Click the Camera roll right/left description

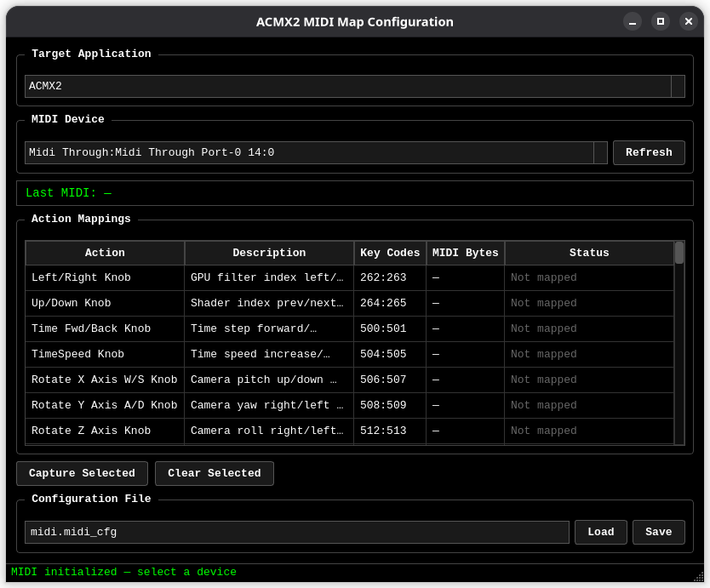click(269, 431)
